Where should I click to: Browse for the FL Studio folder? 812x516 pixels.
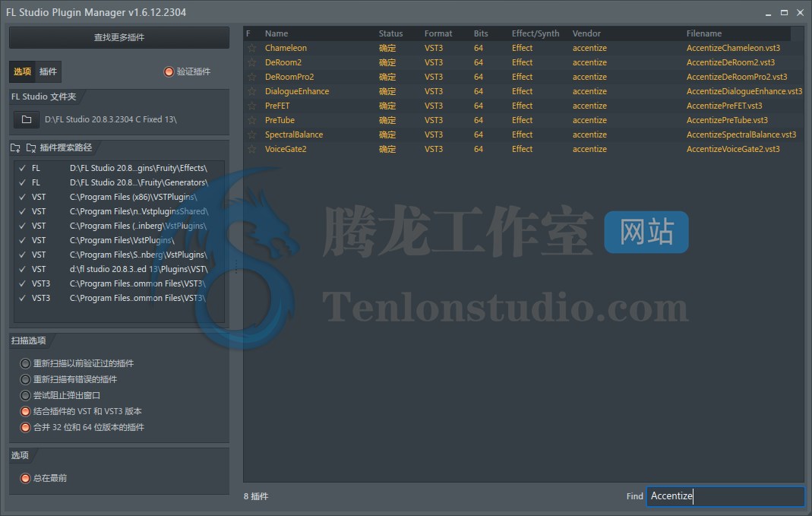(27, 119)
